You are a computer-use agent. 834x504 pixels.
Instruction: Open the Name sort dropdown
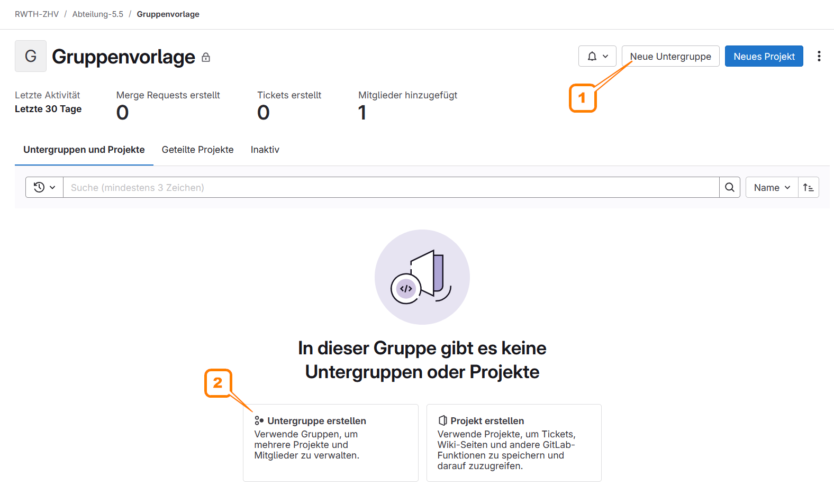pos(772,187)
